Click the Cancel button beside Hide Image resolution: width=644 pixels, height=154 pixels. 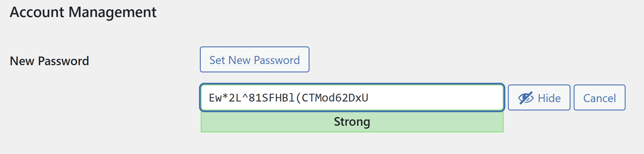coord(599,98)
